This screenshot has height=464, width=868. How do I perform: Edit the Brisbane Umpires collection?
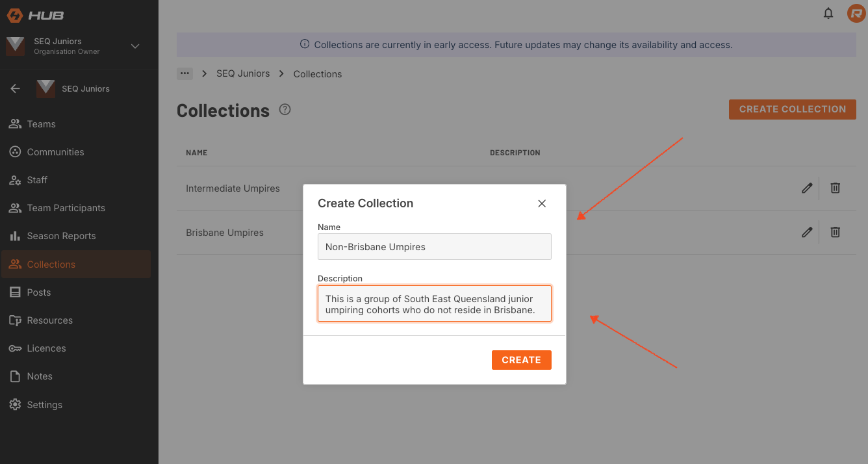807,233
